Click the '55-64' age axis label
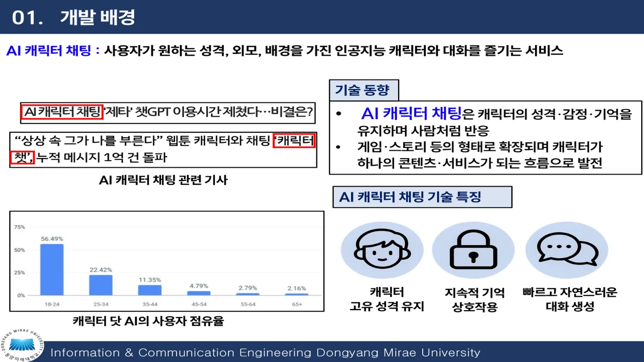644x362 pixels. pyautogui.click(x=248, y=304)
